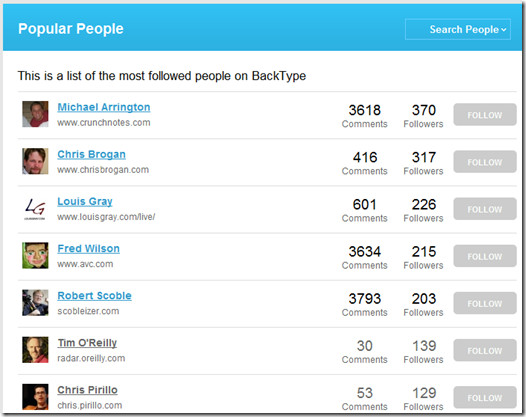Viewport: 526px width, 417px height.
Task: Select the Chris Pirillo name link
Action: pyautogui.click(x=87, y=390)
